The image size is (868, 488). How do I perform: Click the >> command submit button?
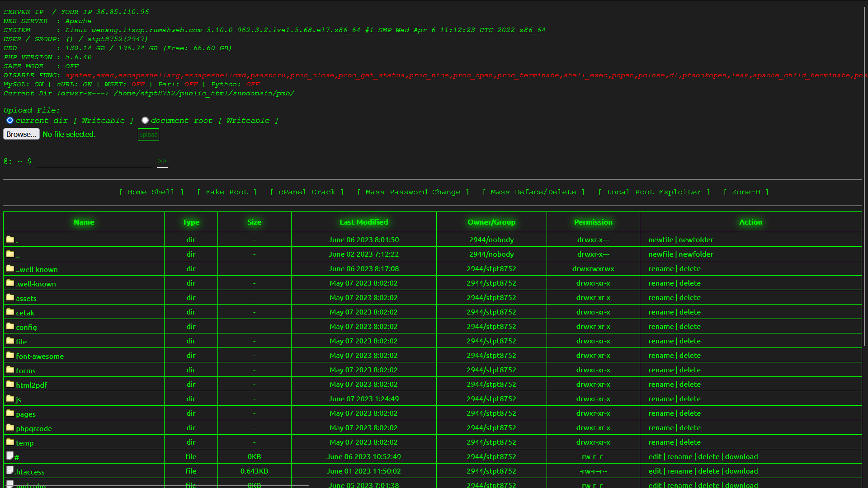point(162,161)
